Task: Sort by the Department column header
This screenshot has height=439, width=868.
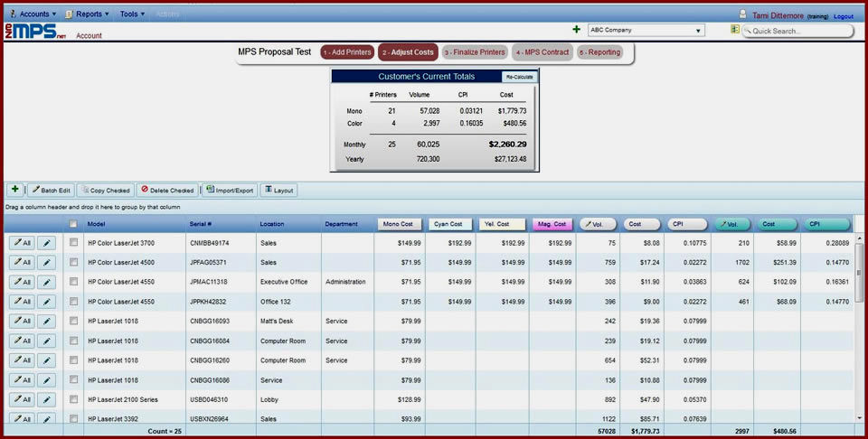Action: coord(341,224)
